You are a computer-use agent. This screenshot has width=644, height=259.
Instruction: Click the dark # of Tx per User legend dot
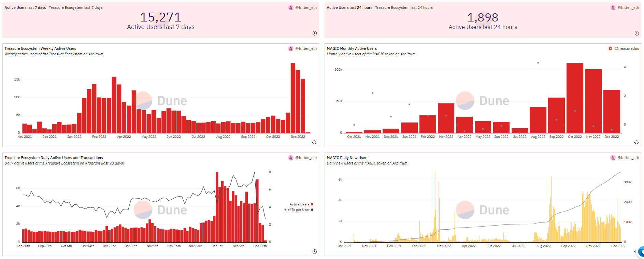pos(312,210)
